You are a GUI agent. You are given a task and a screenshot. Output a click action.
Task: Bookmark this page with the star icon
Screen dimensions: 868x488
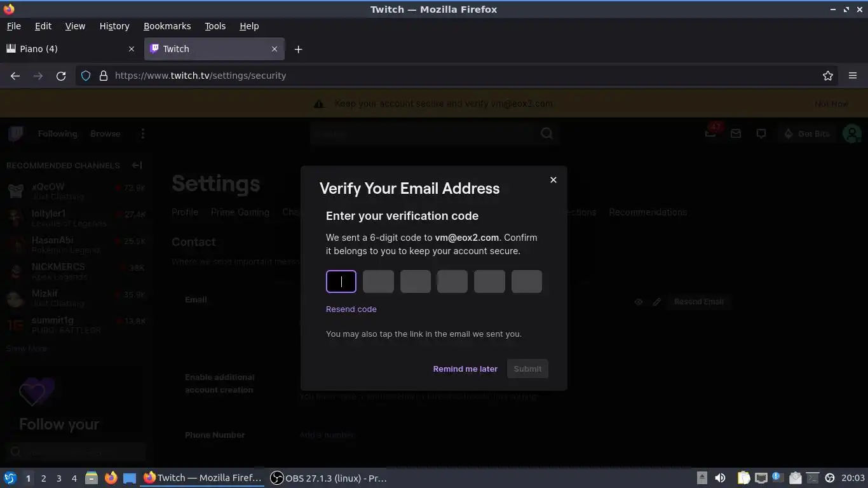(827, 76)
